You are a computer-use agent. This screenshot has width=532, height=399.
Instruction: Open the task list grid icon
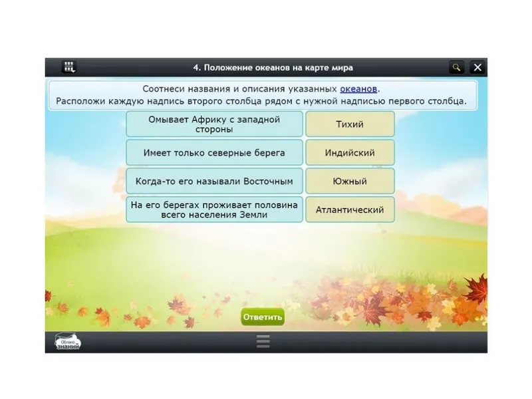point(69,67)
